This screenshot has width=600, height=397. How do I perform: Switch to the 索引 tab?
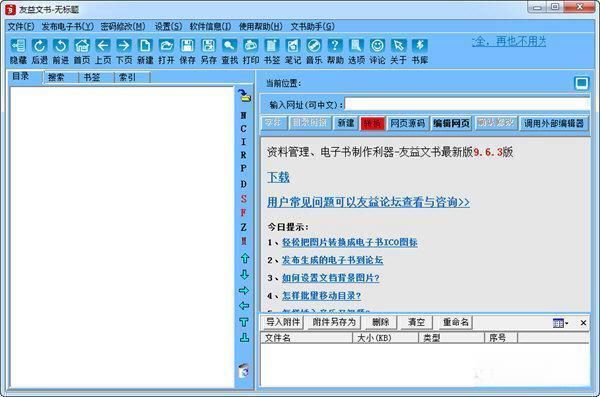coord(132,77)
